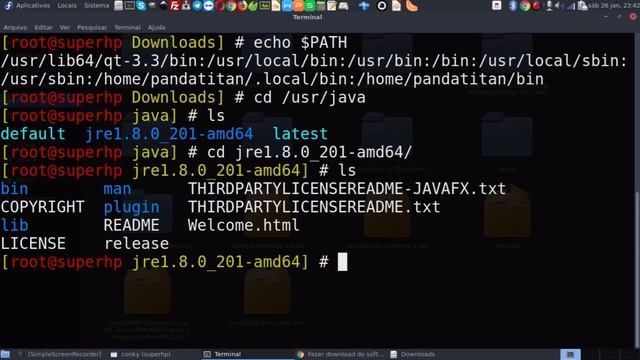Switch to conky (superhp) in the taskbar
Viewport: 640px width, 360px height.
click(x=141, y=354)
